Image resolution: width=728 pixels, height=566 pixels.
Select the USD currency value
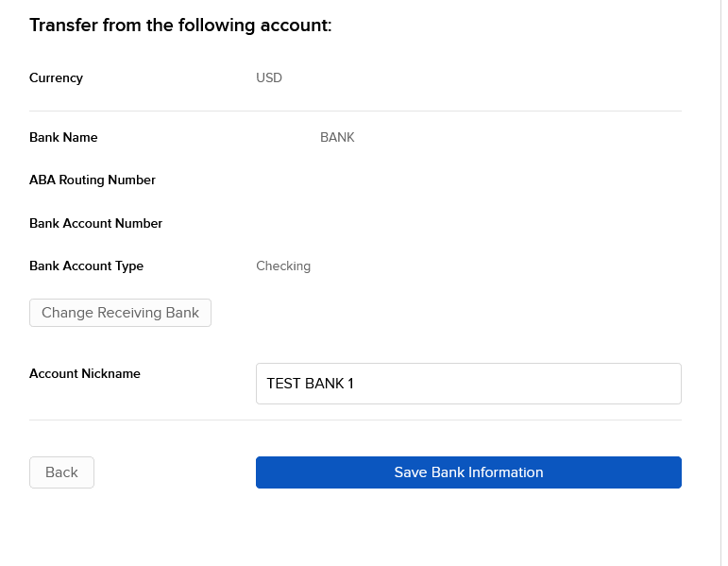tap(269, 77)
